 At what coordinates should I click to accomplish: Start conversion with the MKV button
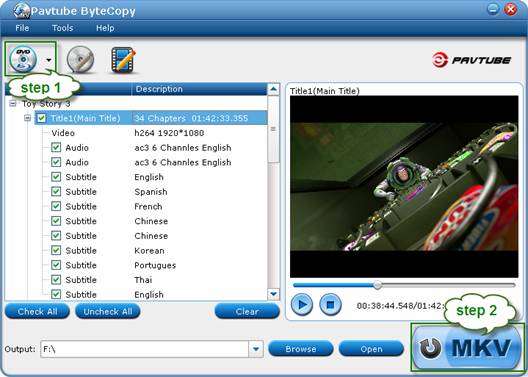467,347
